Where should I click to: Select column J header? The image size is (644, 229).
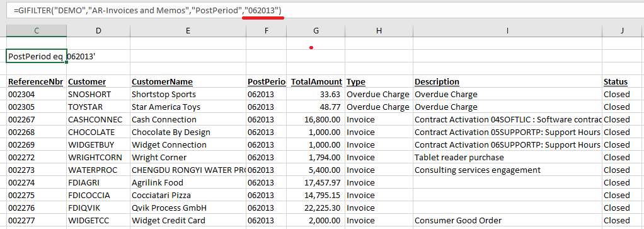tap(623, 30)
